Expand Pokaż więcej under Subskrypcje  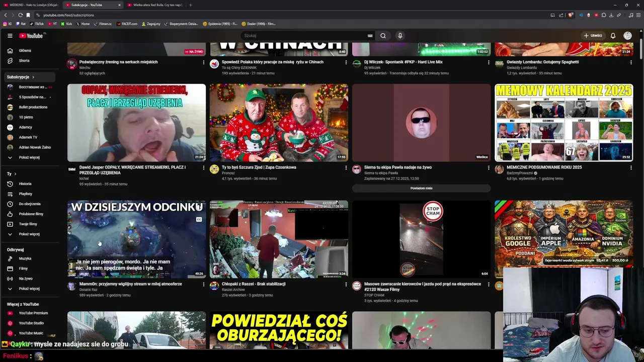point(29,157)
